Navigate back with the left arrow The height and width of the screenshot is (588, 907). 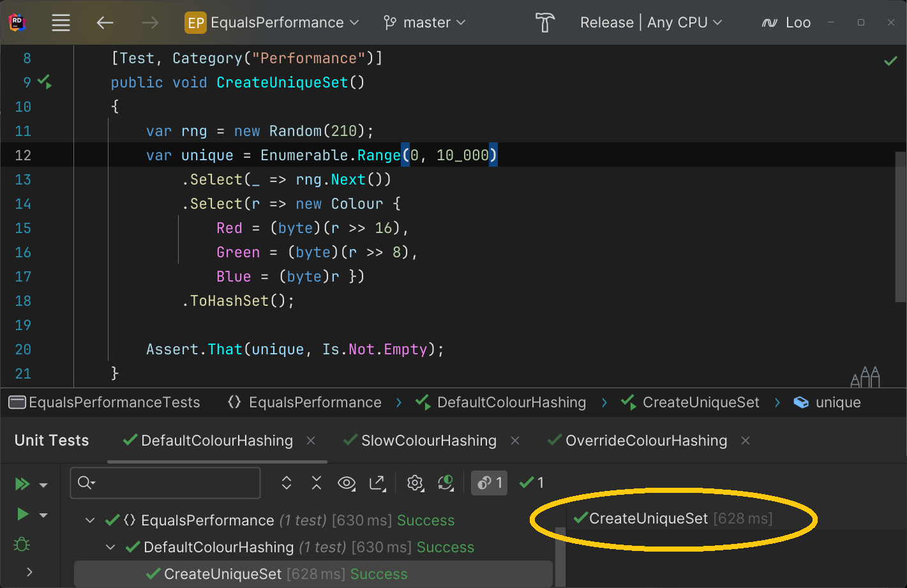click(x=105, y=23)
